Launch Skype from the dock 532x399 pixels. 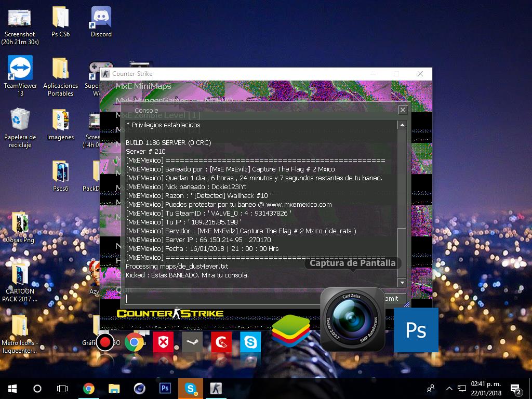[250, 342]
